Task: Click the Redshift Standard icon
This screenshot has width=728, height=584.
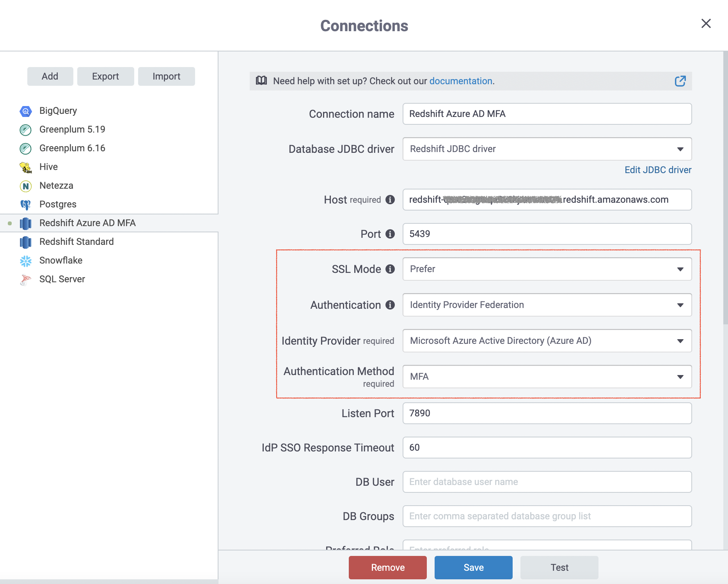Action: pos(26,242)
